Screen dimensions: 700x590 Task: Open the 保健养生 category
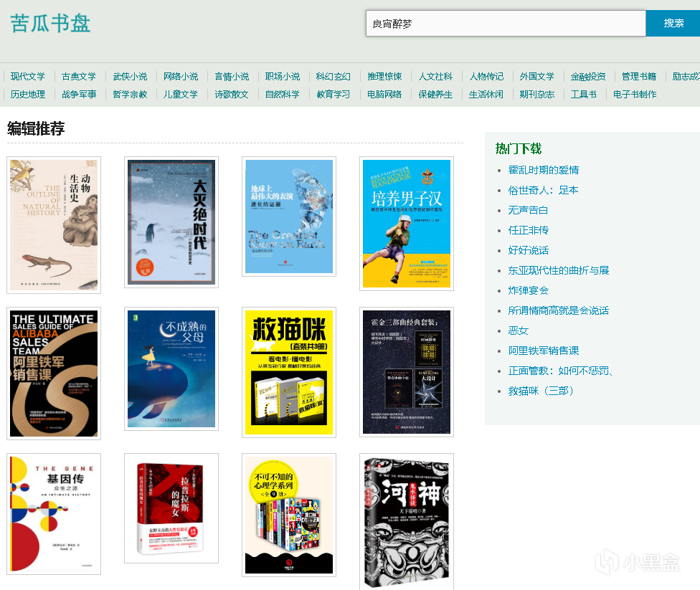435,94
